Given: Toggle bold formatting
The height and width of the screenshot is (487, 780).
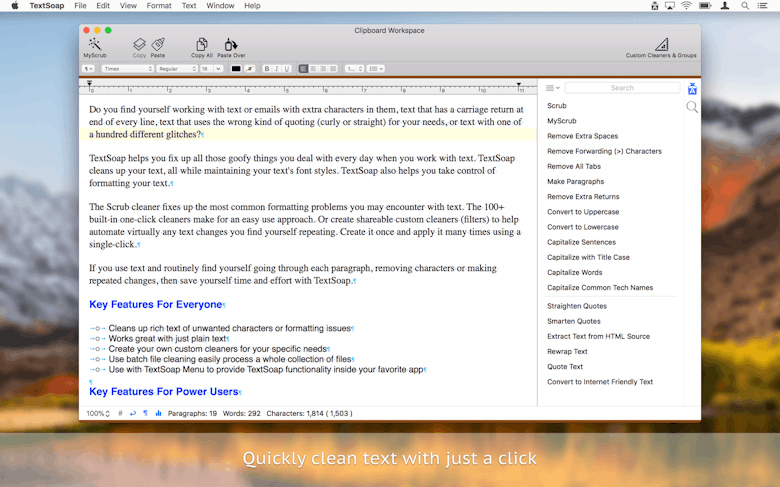Looking at the screenshot, I should [267, 69].
